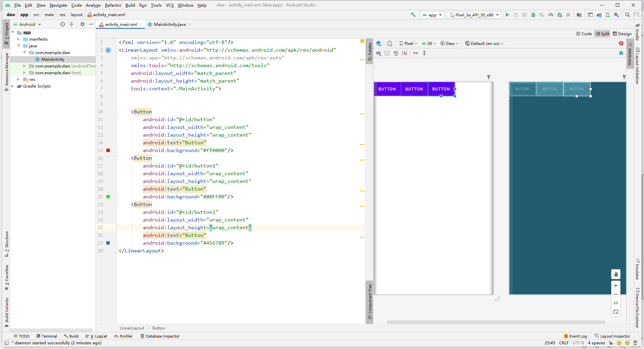644x349 pixels.
Task: Click the blue help question mark icon
Action: [x=621, y=53]
